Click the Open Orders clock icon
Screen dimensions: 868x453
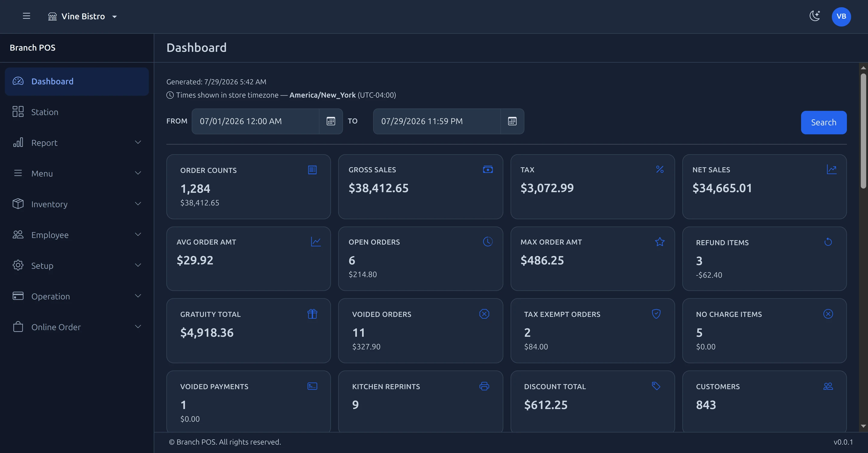coord(488,242)
